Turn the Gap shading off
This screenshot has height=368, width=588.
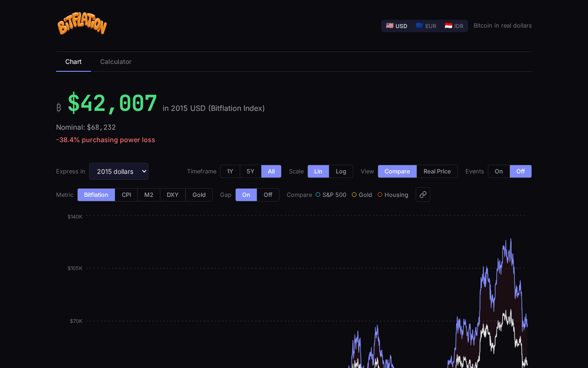tap(268, 195)
